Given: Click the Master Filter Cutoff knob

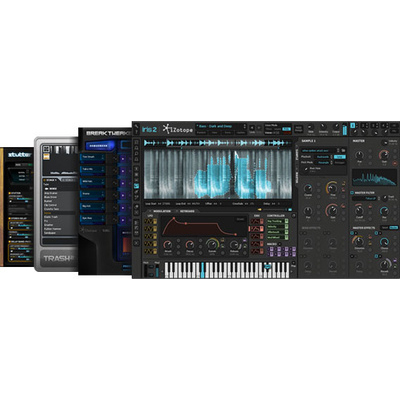Looking at the screenshot, I should click(x=359, y=211).
